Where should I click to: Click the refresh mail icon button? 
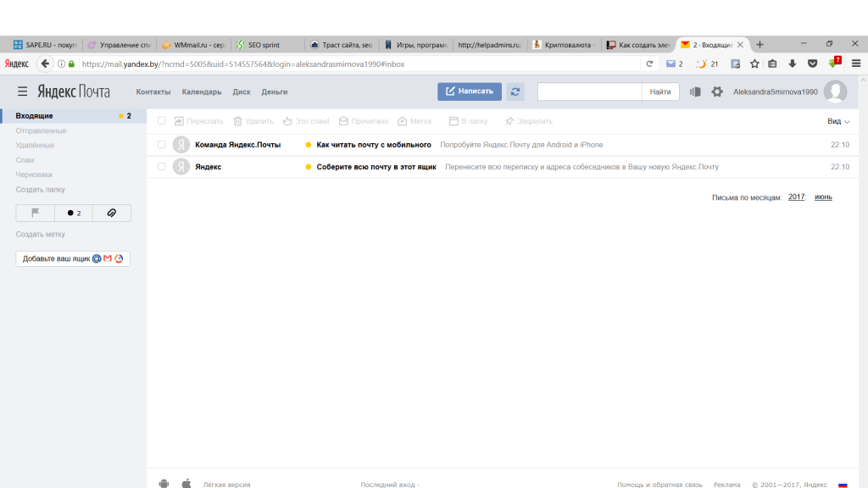click(x=515, y=91)
